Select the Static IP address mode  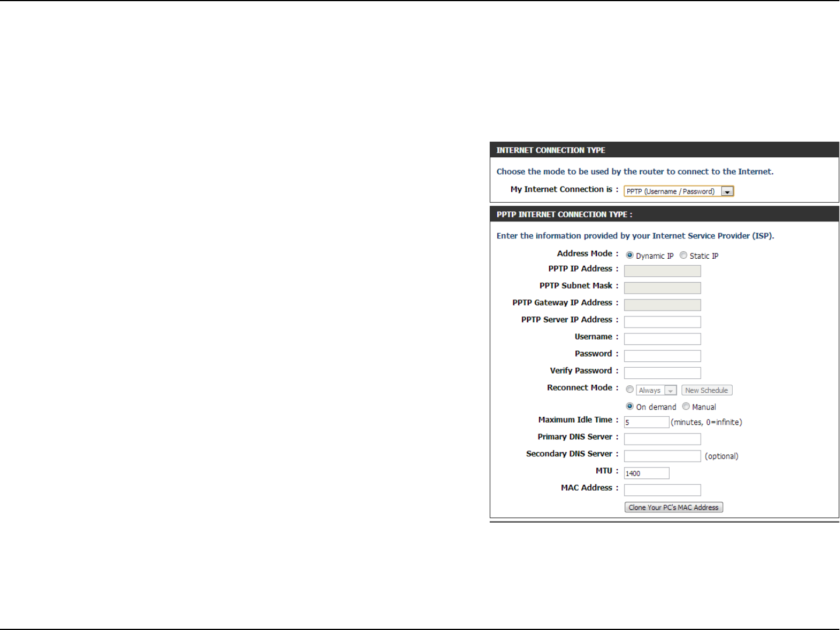(x=683, y=255)
